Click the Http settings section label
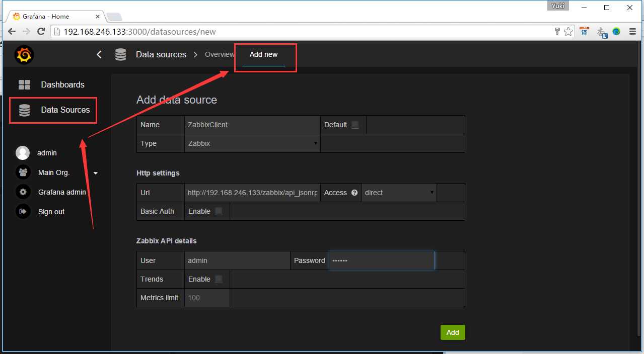 pos(158,173)
